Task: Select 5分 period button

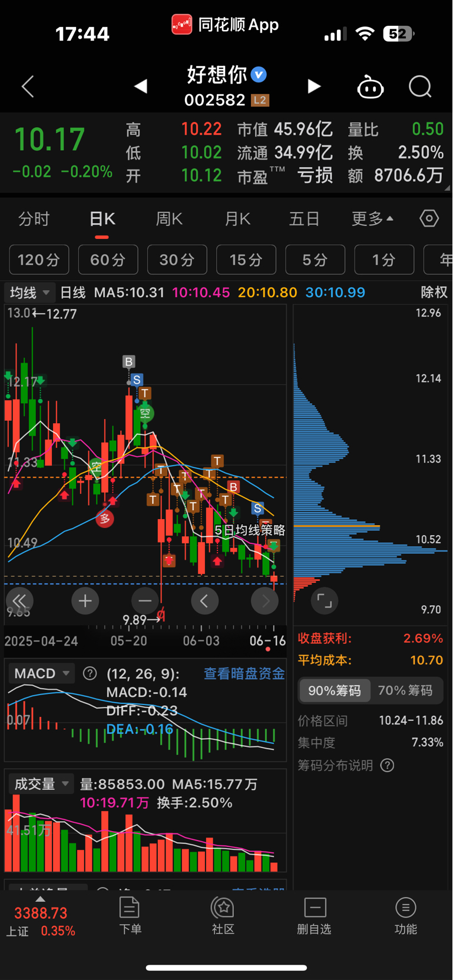Action: tap(315, 260)
